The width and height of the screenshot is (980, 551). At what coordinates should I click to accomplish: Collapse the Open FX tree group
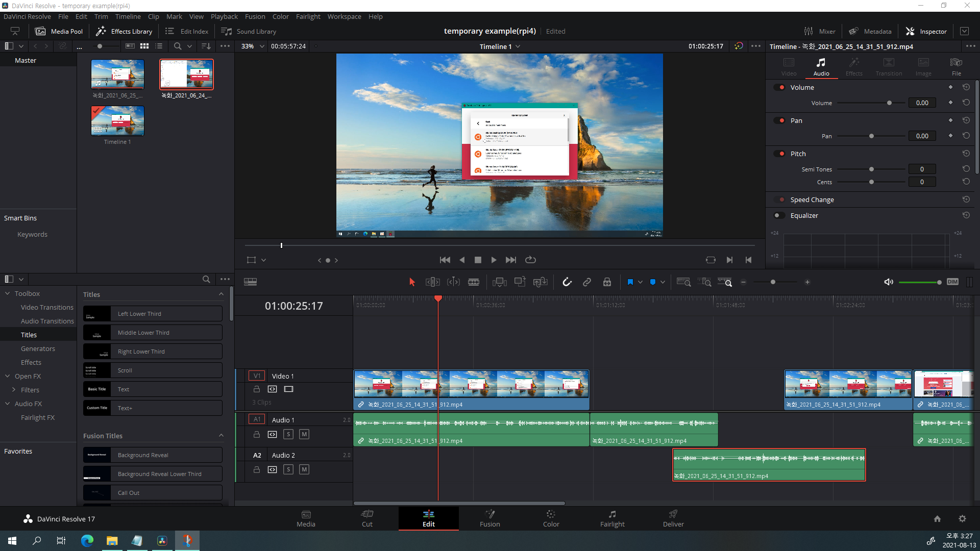pos(8,376)
